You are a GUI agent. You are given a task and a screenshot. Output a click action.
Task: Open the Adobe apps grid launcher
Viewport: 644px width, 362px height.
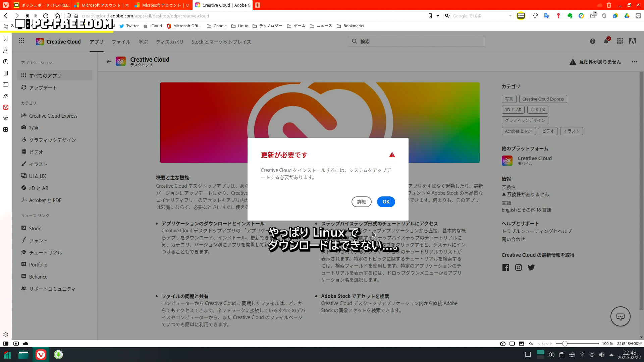pos(21,41)
